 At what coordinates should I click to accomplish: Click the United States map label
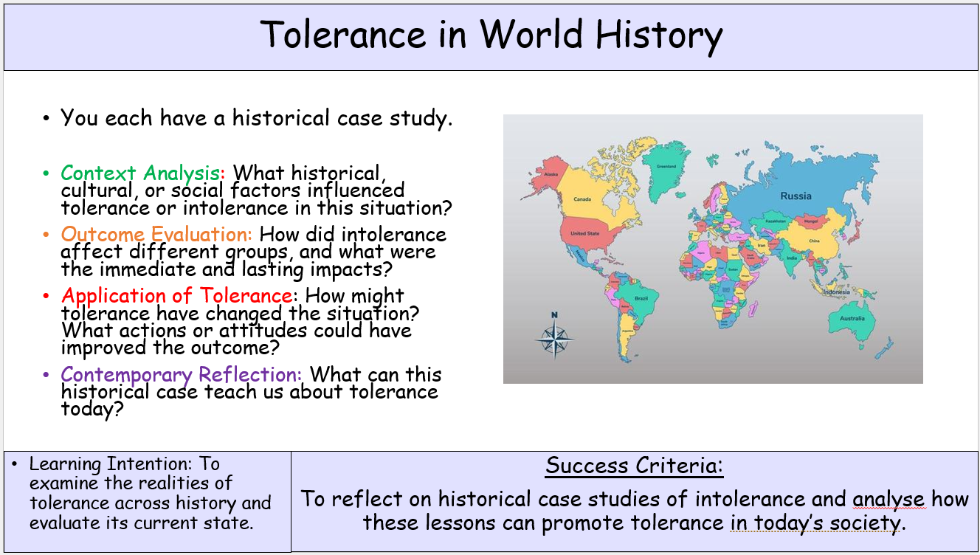(584, 233)
